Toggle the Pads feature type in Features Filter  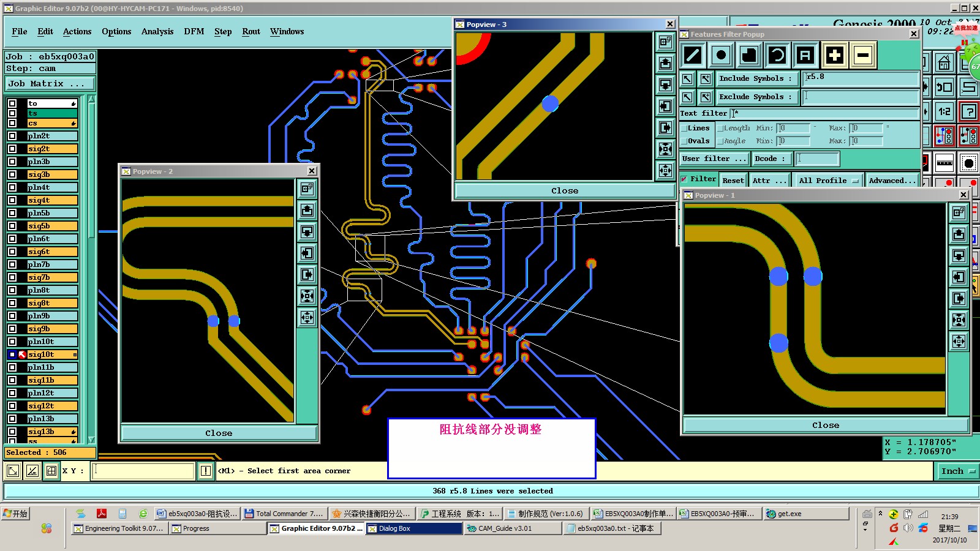pyautogui.click(x=721, y=56)
